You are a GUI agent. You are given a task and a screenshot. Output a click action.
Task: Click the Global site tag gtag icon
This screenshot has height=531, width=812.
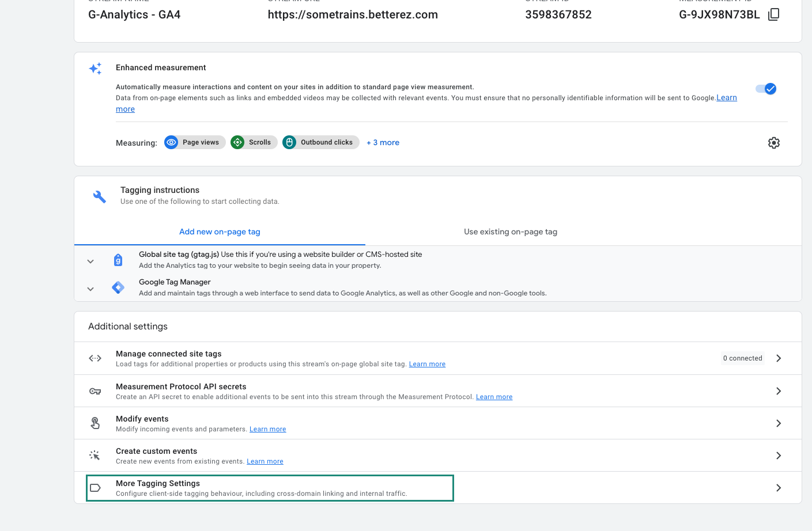pyautogui.click(x=118, y=260)
